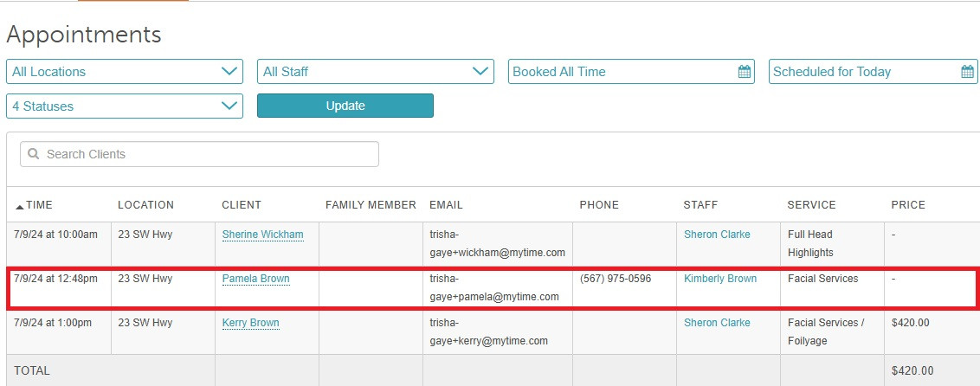
Task: Click the STAFF column header
Action: click(700, 205)
